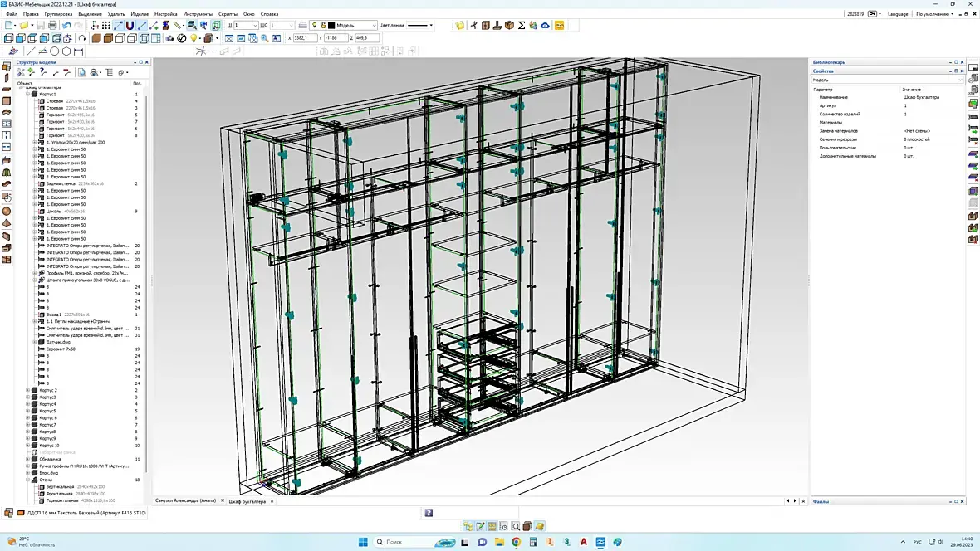Expand the Блок.dwg tree node
Screen dimensions: 980x551
point(27,472)
